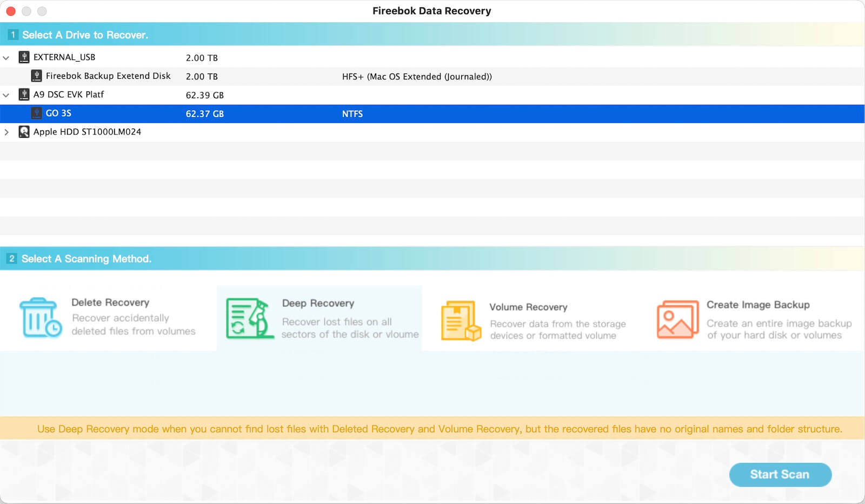Viewport: 865px width, 504px height.
Task: Click 'Recover accidentally deleted files from volumes' description
Action: point(134,325)
